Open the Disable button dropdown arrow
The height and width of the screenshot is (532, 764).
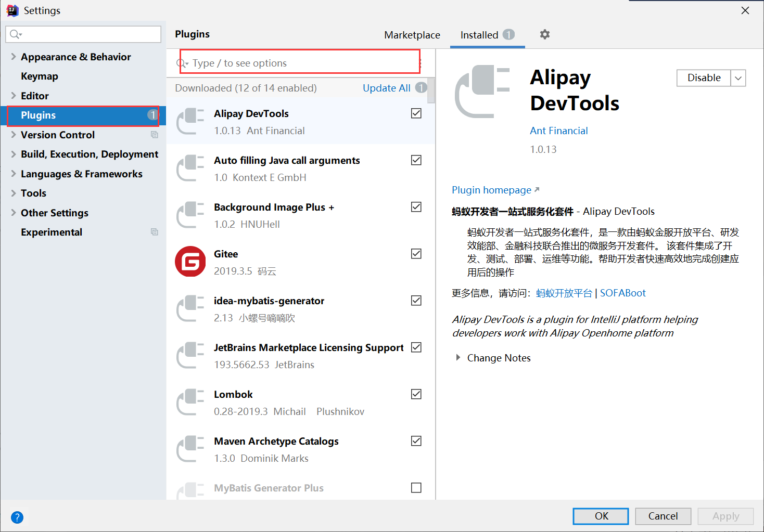pos(738,78)
